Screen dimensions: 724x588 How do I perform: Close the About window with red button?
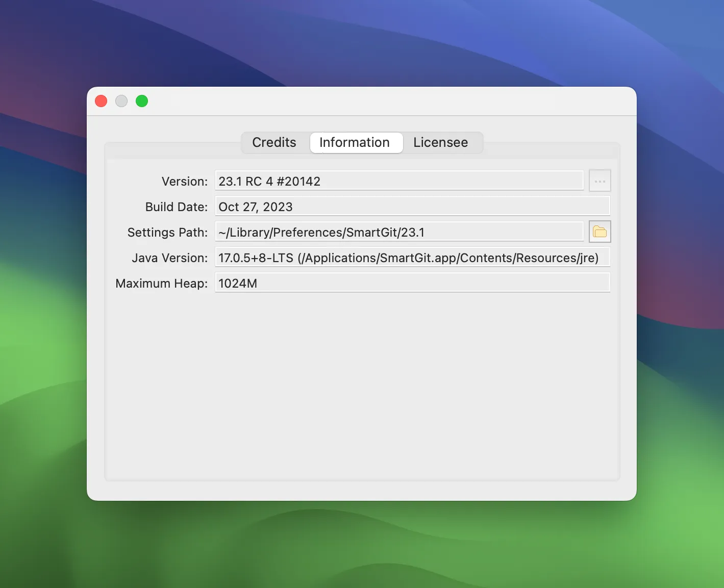click(101, 101)
